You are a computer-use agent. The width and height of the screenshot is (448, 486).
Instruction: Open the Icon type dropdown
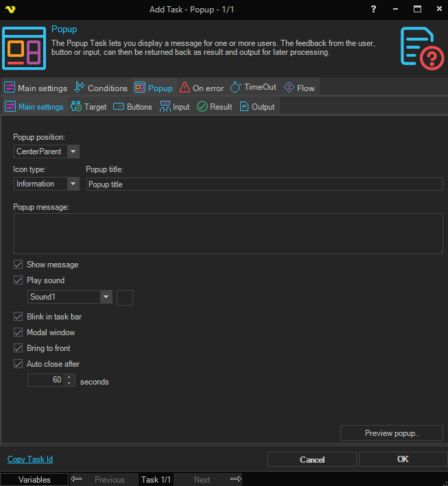(x=73, y=184)
